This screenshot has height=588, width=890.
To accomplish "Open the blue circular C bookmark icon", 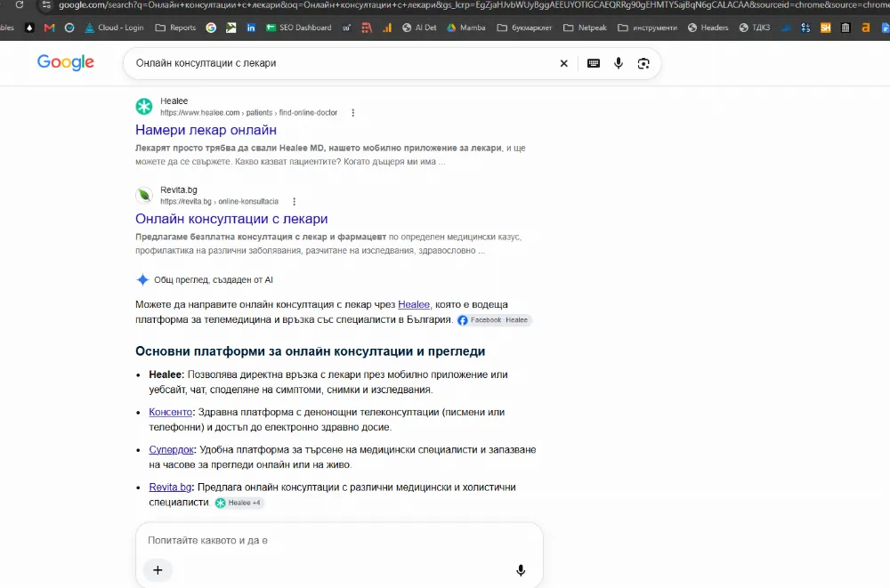I will click(69, 28).
